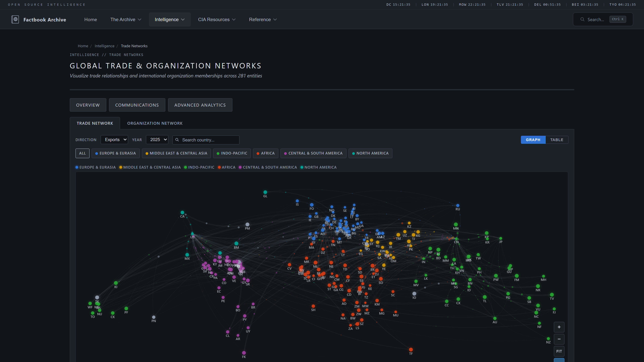The height and width of the screenshot is (362, 644).
Task: Click the magnifier icon in the country search field
Action: (177, 140)
